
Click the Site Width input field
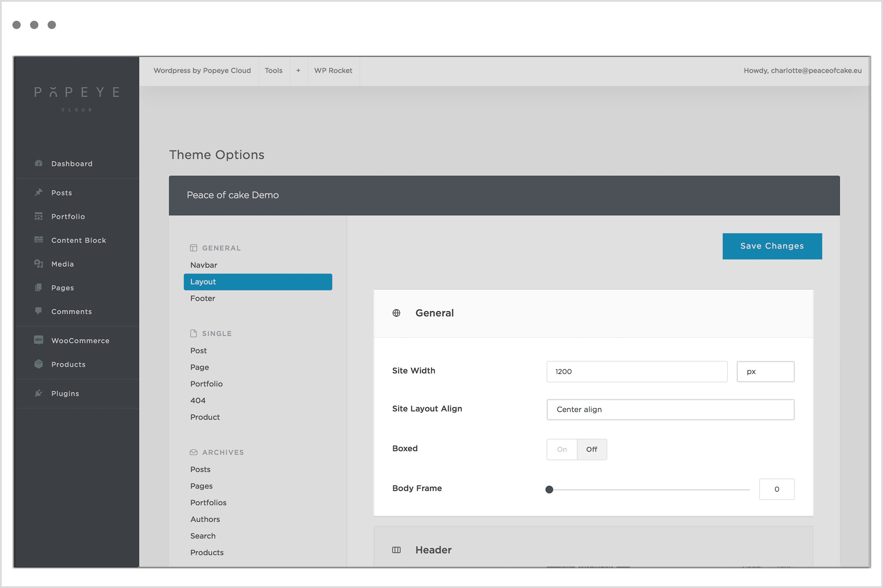(x=637, y=371)
